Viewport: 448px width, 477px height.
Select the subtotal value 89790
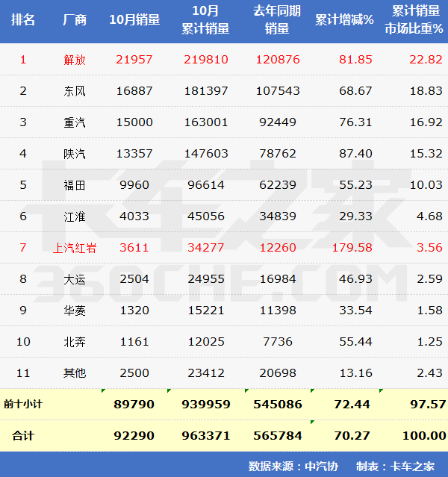[134, 405]
